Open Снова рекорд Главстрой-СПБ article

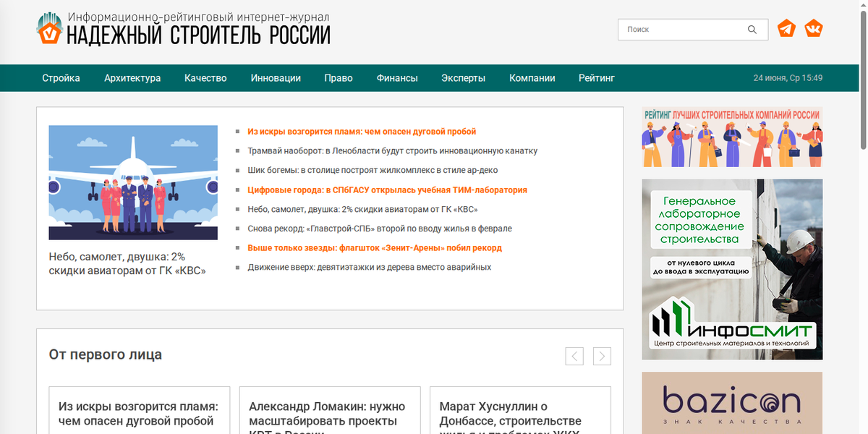(380, 229)
